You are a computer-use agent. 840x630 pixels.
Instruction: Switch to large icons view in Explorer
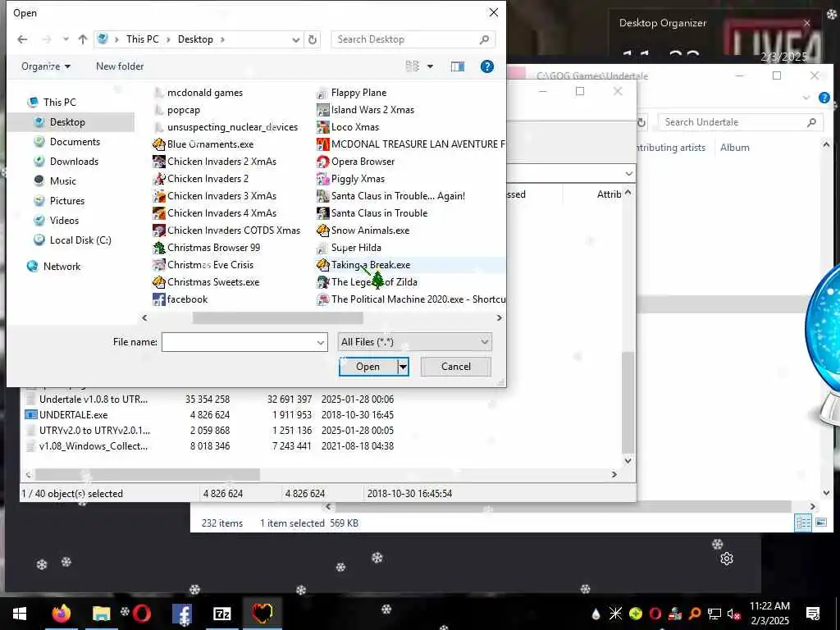click(x=820, y=522)
